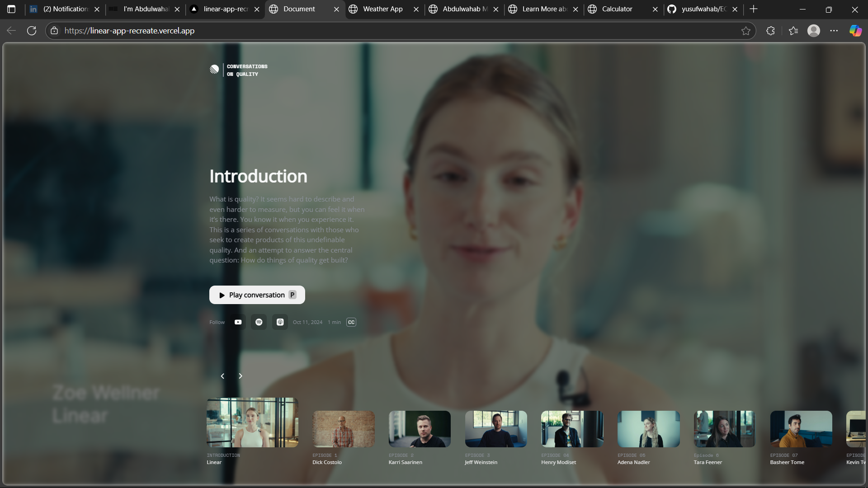868x488 pixels.
Task: Go to next episode carousel arrow
Action: 241,376
